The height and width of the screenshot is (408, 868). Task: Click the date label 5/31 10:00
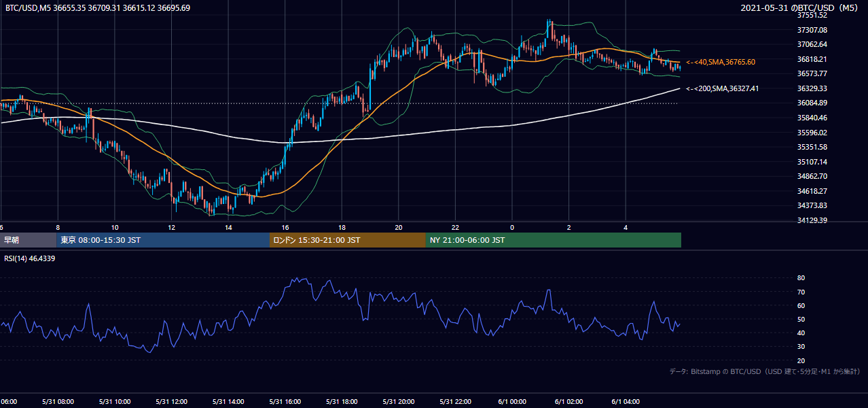pos(114,402)
